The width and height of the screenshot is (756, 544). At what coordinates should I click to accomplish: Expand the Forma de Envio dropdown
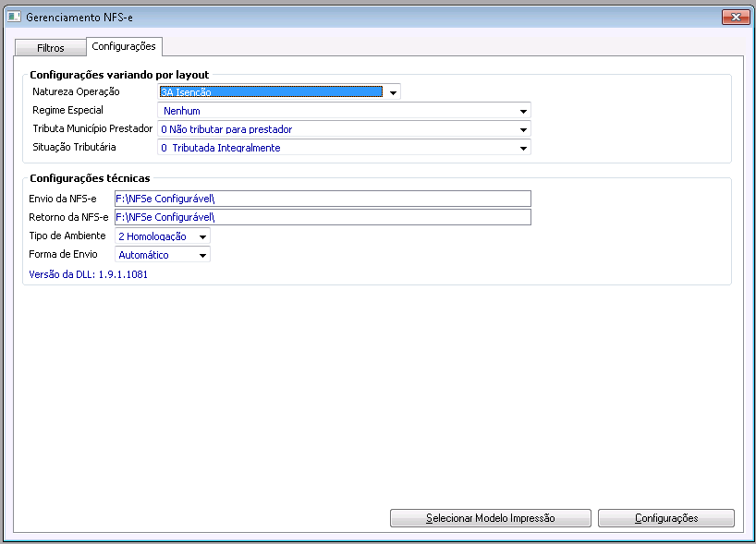[202, 255]
